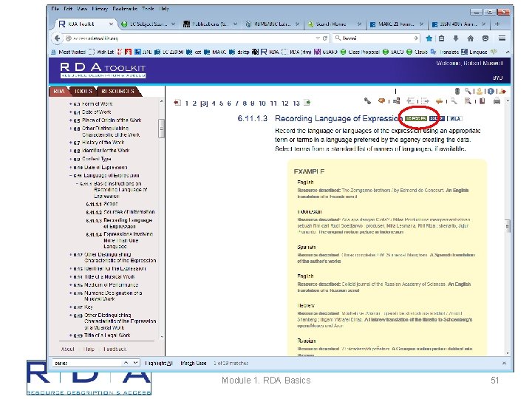The width and height of the screenshot is (532, 399).
Task: Expand 6.5 Place of Origin of the Work
Action: point(71,120)
